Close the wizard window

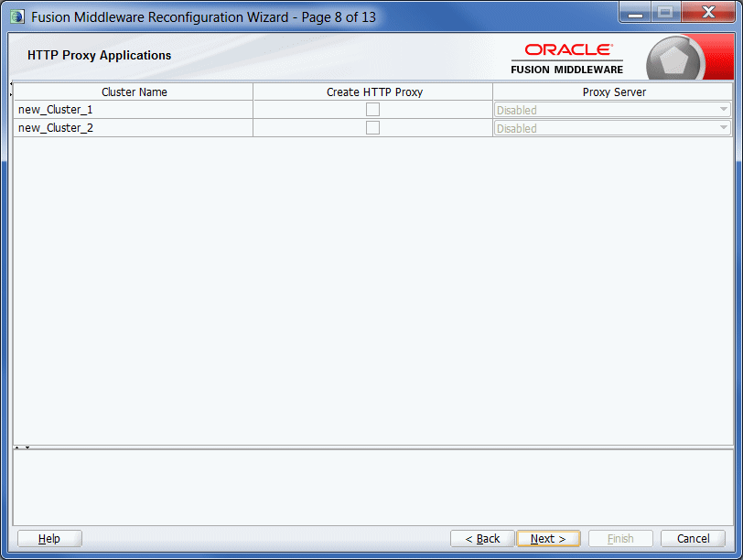coord(708,12)
